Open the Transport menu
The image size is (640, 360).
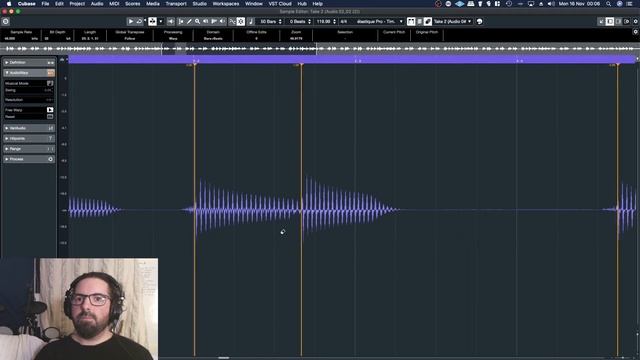click(x=176, y=4)
